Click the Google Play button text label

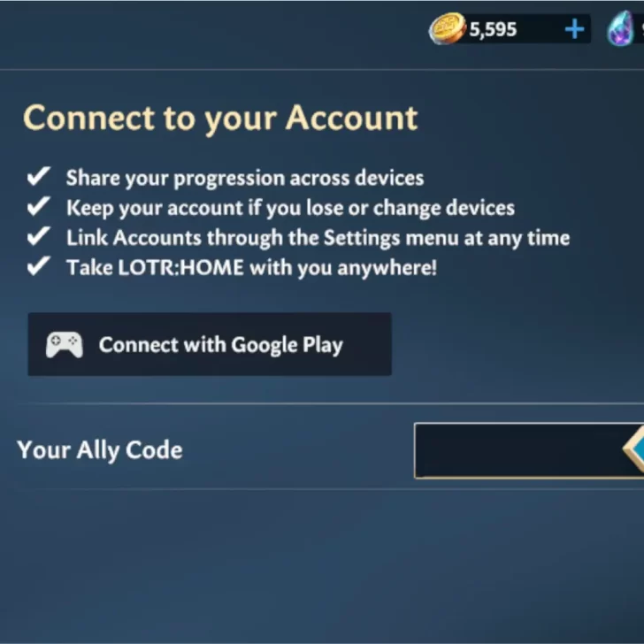click(221, 345)
